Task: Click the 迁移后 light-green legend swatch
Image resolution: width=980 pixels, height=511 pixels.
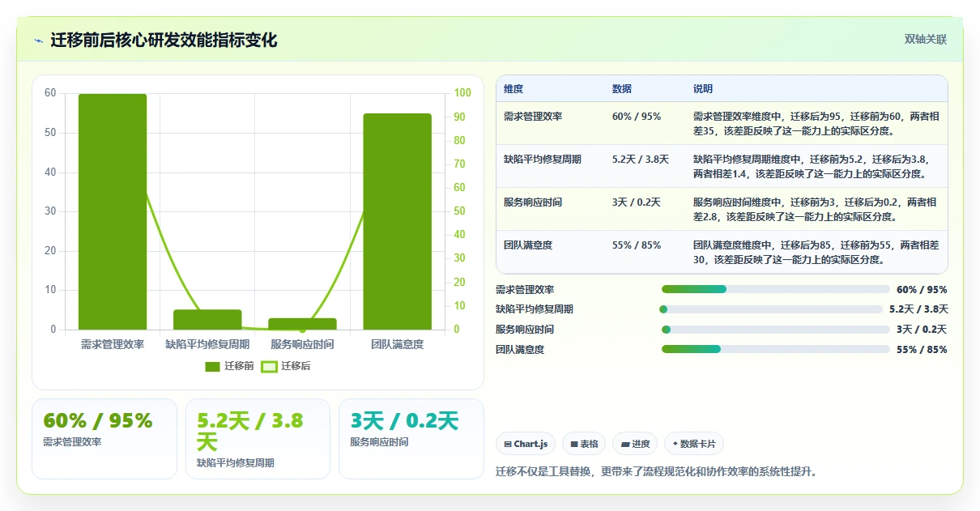Action: click(x=269, y=366)
